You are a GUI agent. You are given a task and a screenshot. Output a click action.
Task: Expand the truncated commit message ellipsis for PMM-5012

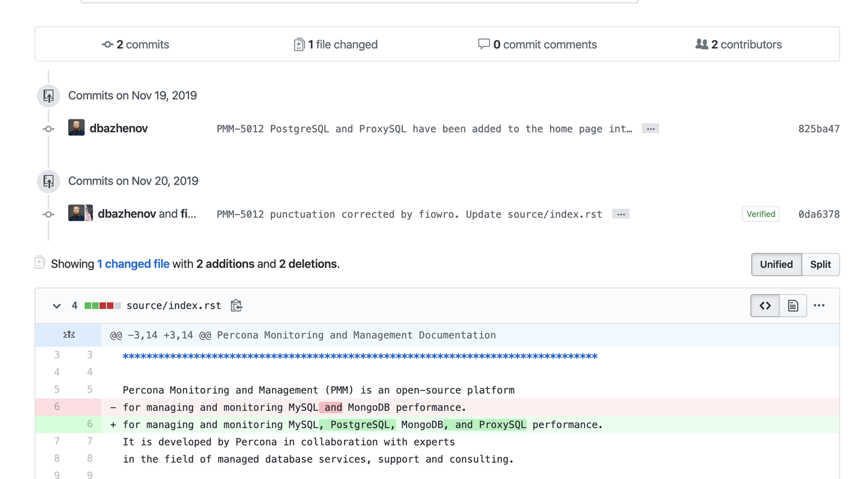[650, 128]
